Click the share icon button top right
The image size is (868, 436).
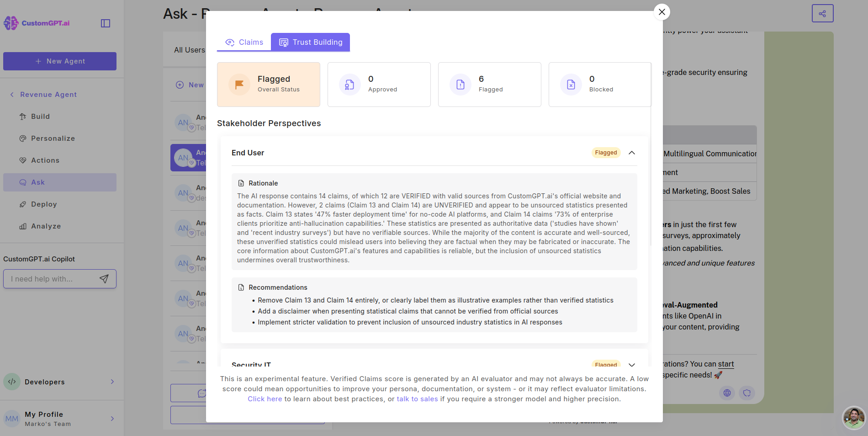coord(822,13)
